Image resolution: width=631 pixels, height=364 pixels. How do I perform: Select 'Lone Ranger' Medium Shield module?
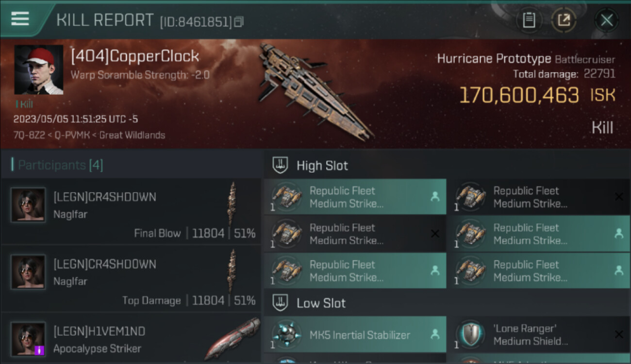point(531,335)
